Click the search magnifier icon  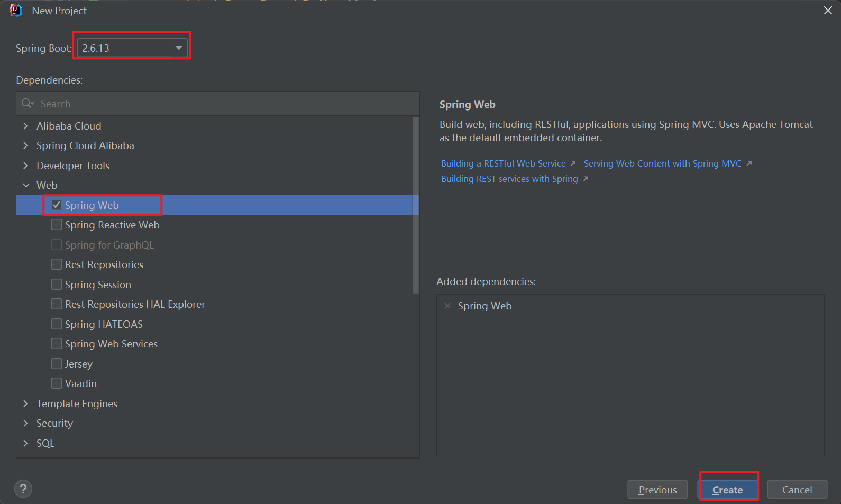click(x=28, y=104)
